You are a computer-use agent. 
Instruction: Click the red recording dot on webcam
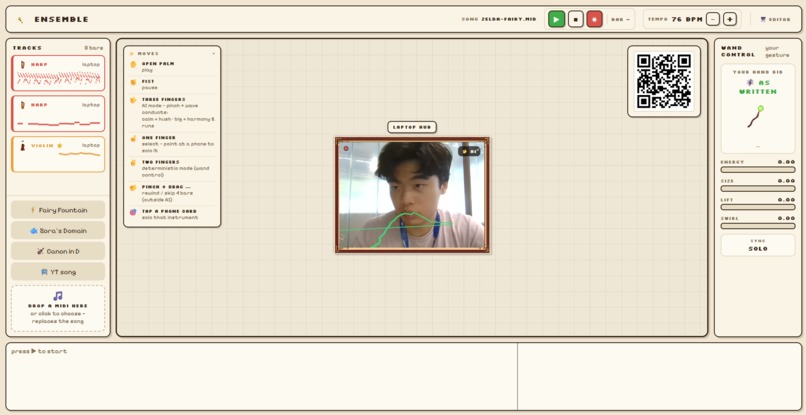(x=346, y=149)
